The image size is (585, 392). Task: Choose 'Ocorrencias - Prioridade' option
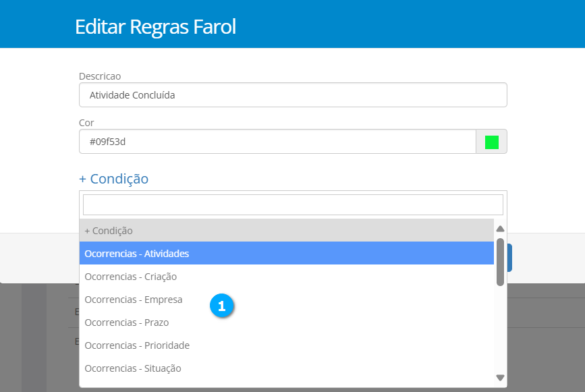click(x=137, y=345)
